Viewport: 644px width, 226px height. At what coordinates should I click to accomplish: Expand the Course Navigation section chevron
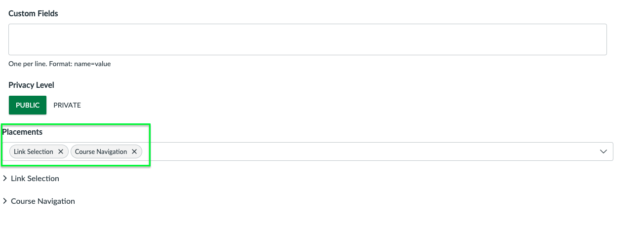point(5,201)
